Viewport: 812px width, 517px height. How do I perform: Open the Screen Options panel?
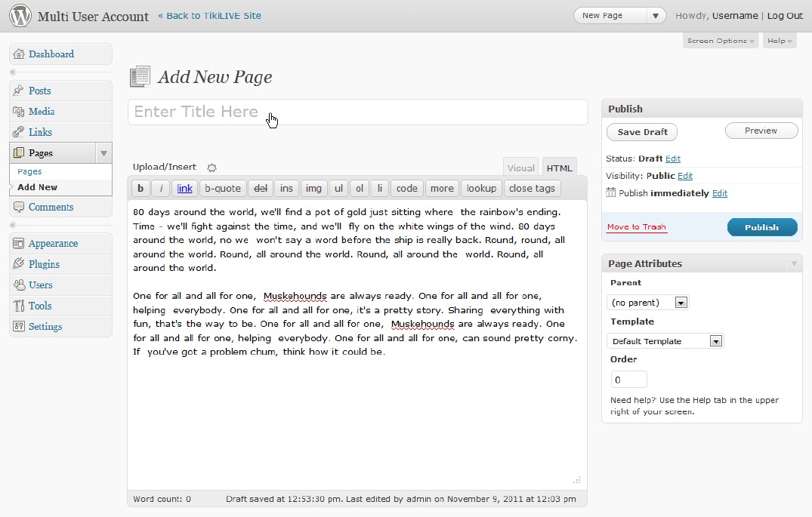721,41
